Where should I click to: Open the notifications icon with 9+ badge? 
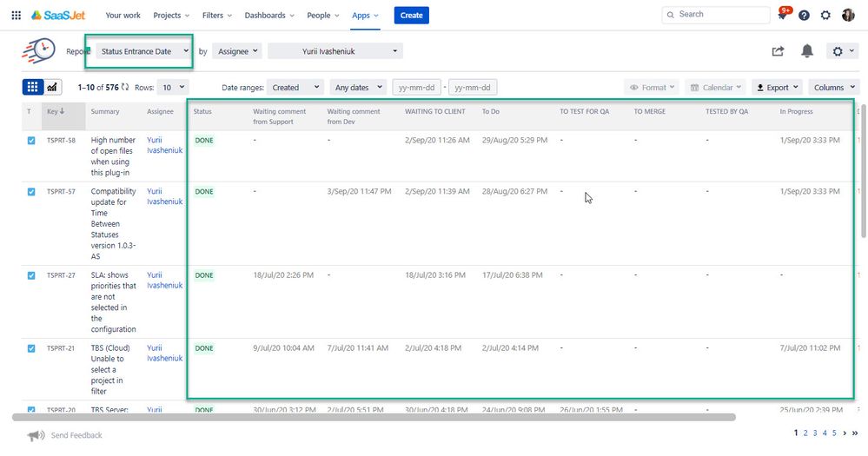tap(784, 15)
